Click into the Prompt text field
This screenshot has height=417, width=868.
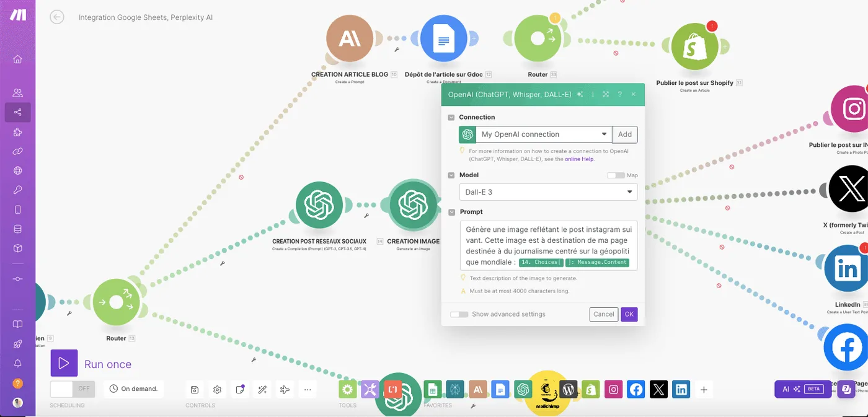pyautogui.click(x=548, y=245)
